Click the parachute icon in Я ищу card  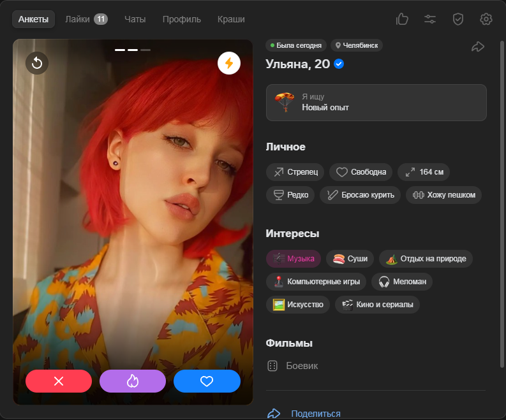[x=285, y=102]
